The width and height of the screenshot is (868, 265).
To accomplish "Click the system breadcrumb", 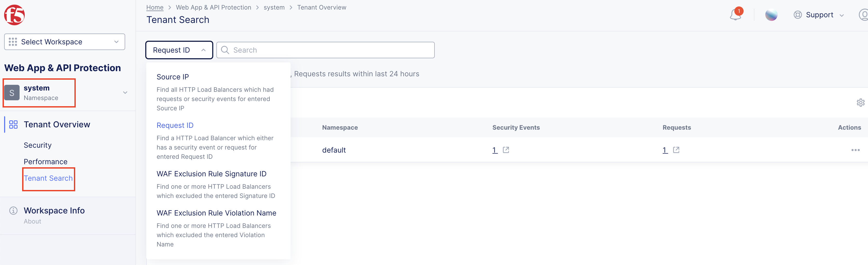I will [x=274, y=7].
